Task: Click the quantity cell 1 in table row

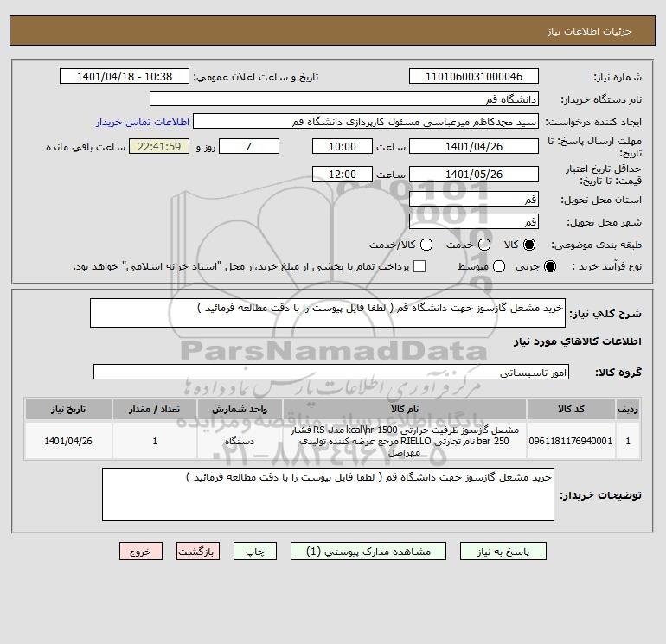Action: pyautogui.click(x=155, y=441)
